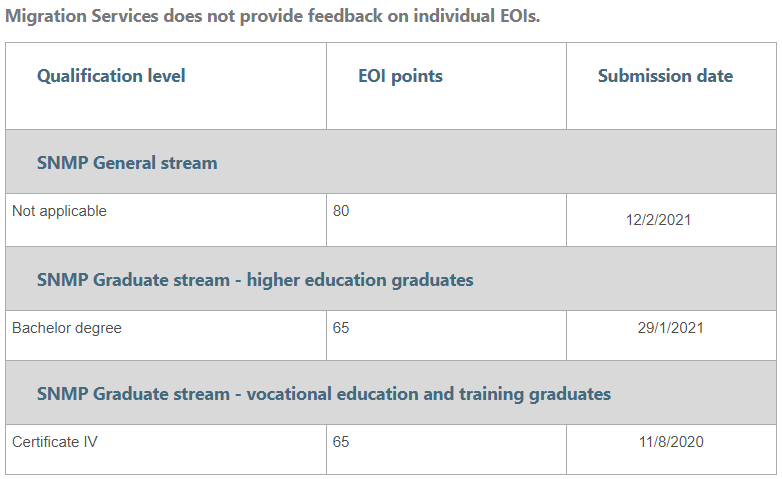Click the Bachelor degree cell

coord(66,328)
